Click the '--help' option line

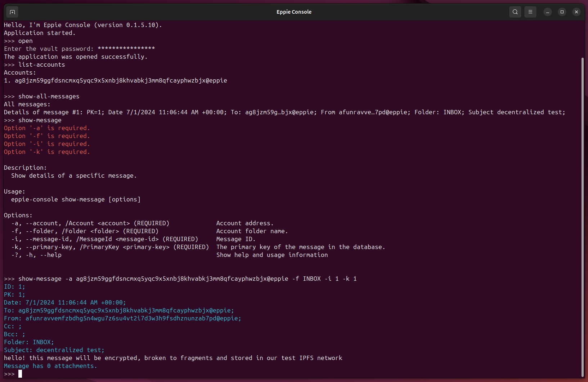(170, 255)
